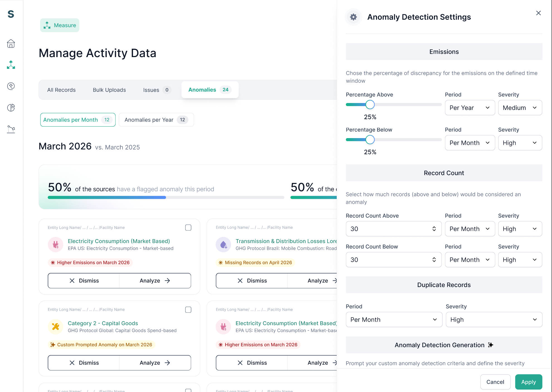The height and width of the screenshot is (392, 552).
Task: Open the home icon in sidebar
Action: pos(11,43)
